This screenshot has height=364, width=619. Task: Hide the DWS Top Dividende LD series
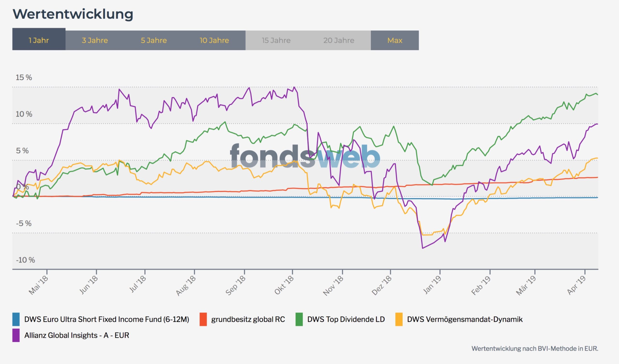click(x=346, y=319)
